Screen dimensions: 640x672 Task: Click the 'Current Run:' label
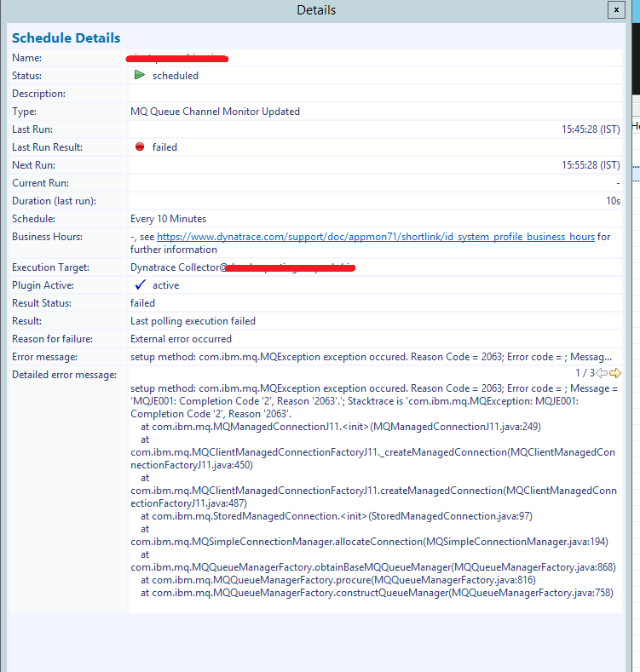(x=40, y=183)
